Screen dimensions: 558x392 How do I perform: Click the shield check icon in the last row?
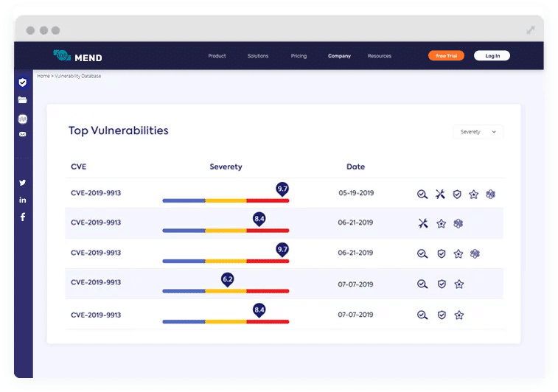442,315
